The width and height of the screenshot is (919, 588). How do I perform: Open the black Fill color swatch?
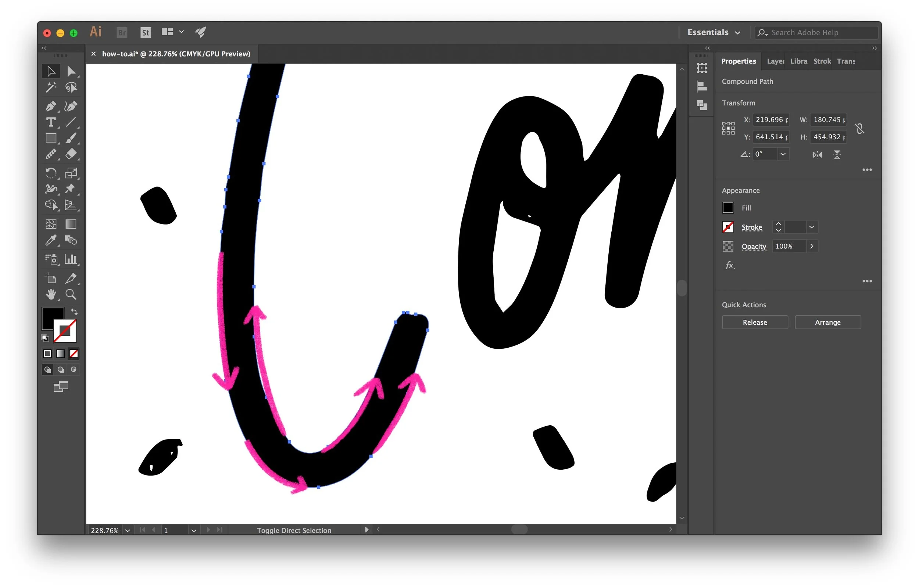click(728, 207)
